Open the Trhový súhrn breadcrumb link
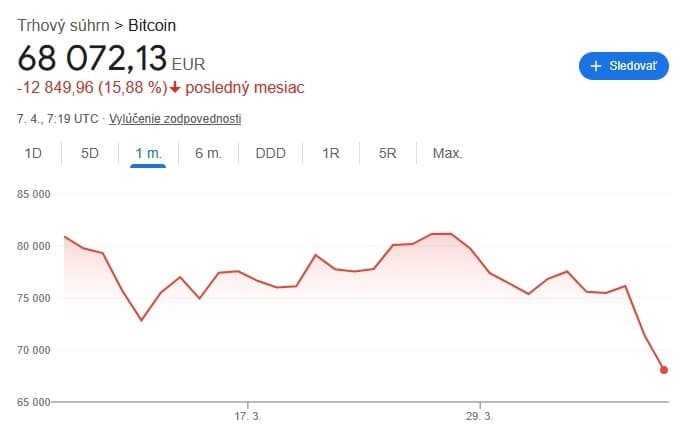Image resolution: width=694 pixels, height=430 pixels. click(x=63, y=24)
